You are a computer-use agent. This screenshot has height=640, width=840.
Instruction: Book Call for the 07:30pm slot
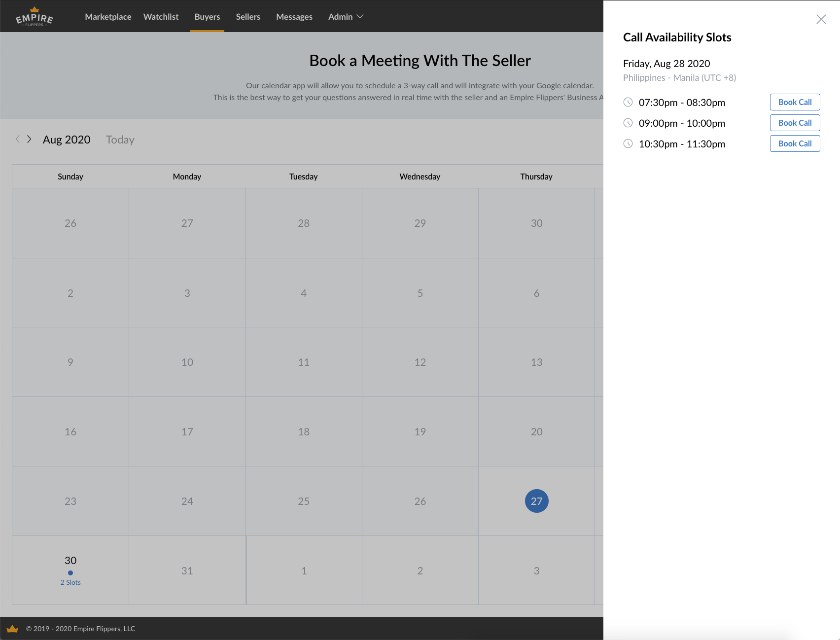(795, 102)
